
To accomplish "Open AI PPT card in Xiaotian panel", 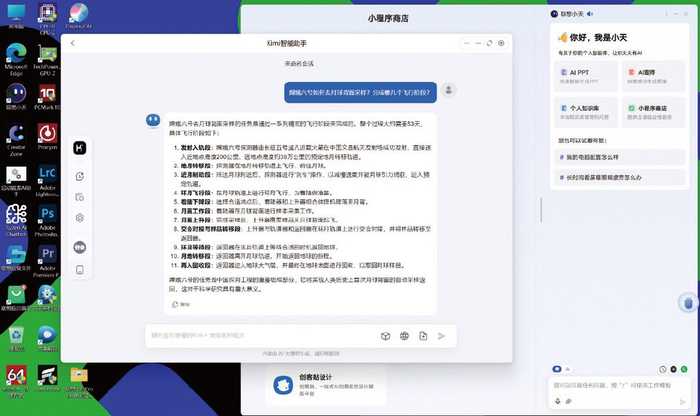I will tap(586, 76).
